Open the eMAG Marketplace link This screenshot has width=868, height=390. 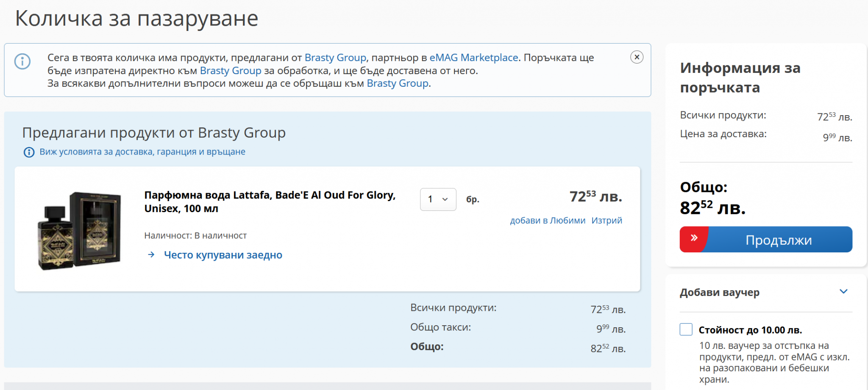pos(473,58)
